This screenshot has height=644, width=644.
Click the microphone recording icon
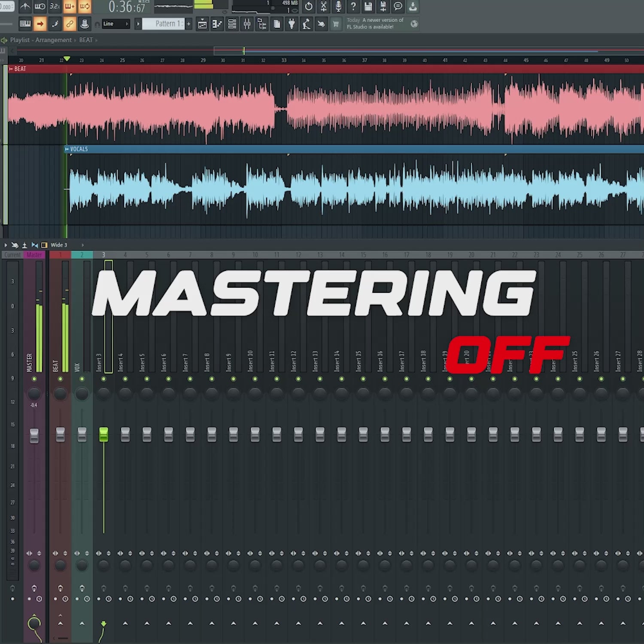click(338, 6)
